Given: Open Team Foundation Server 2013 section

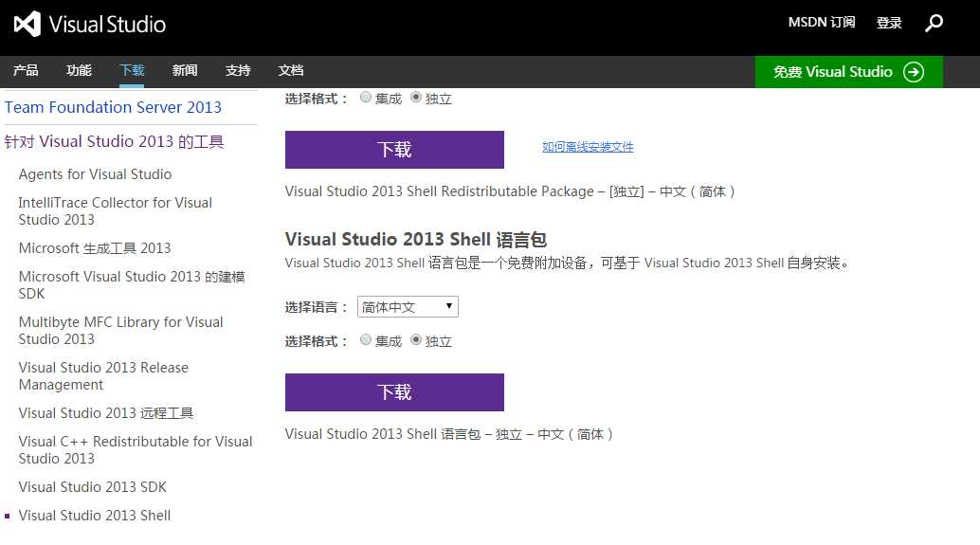Looking at the screenshot, I should click(113, 107).
